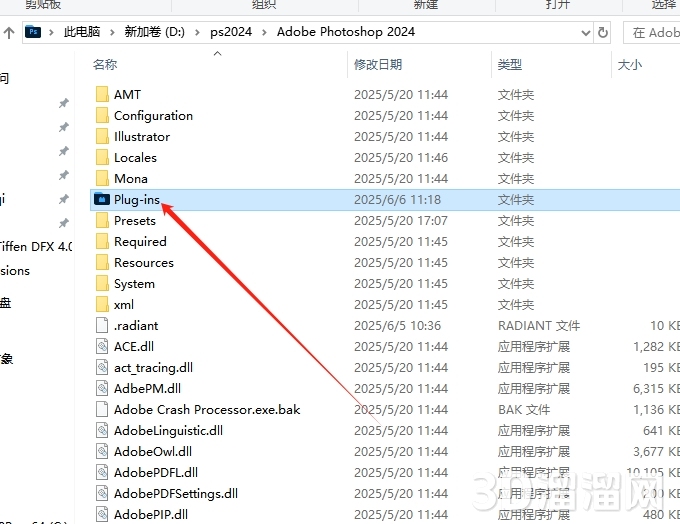Viewport: 680px width, 524px height.
Task: Click the Plug-ins folder icon
Action: click(x=102, y=199)
